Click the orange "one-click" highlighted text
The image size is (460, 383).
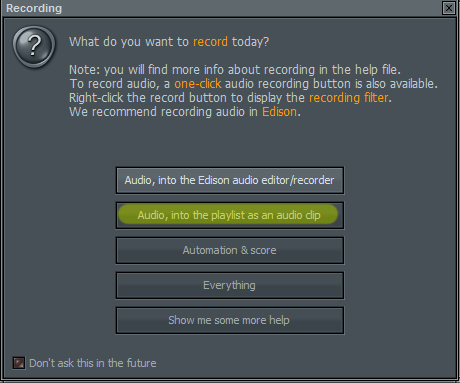coord(198,84)
